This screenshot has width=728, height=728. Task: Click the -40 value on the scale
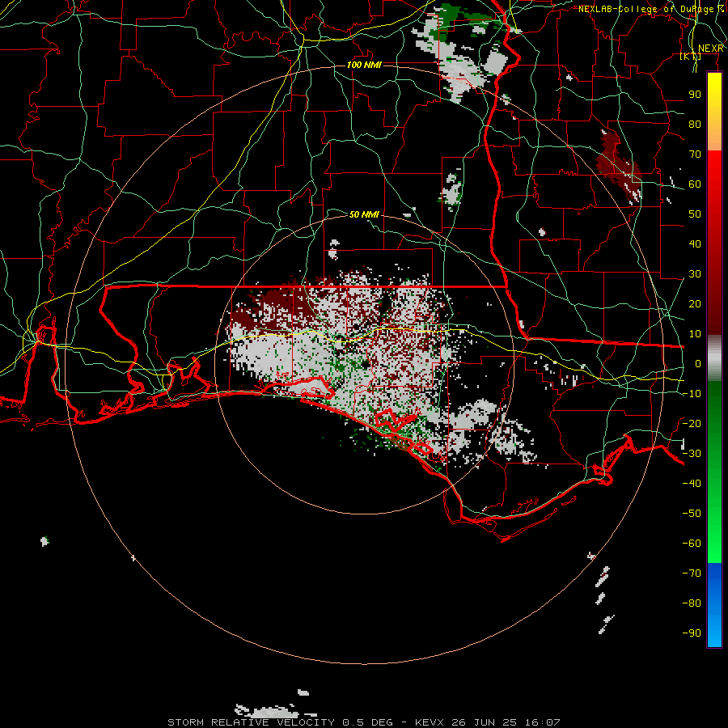(692, 484)
